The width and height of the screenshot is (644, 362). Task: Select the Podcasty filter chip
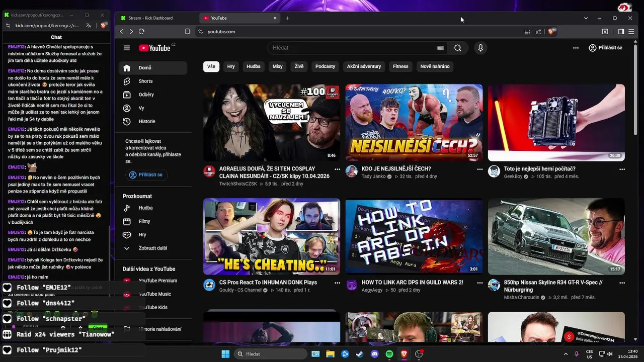point(326,66)
